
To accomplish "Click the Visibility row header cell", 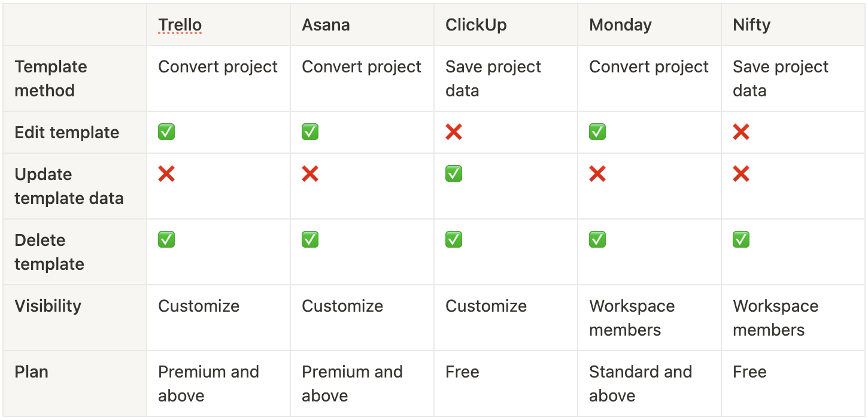I will [x=75, y=318].
